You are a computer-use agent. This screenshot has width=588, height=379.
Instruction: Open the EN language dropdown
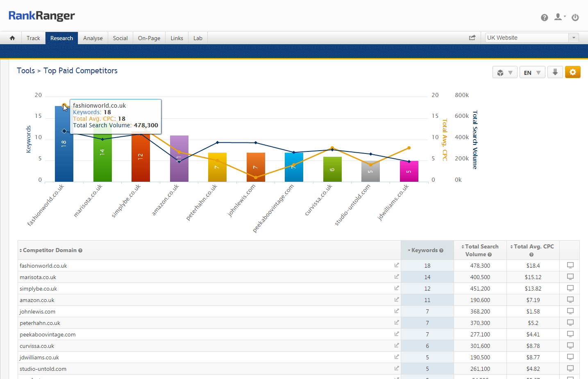pos(532,73)
